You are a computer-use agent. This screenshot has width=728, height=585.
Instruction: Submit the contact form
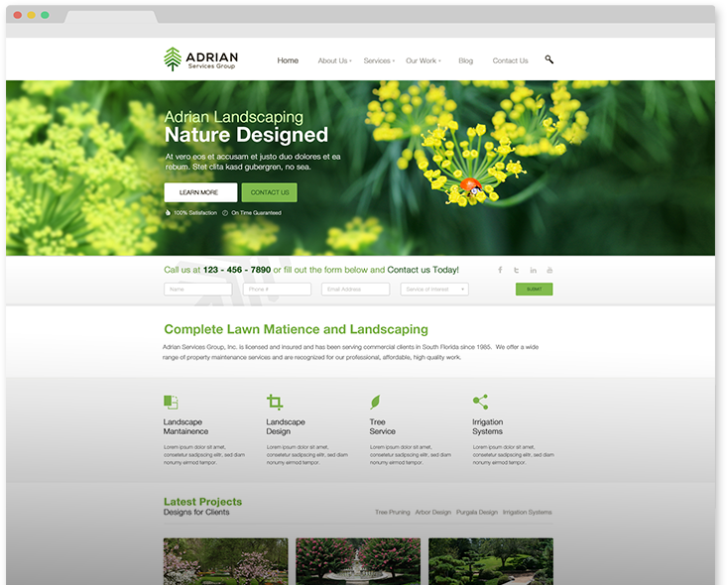click(x=534, y=290)
